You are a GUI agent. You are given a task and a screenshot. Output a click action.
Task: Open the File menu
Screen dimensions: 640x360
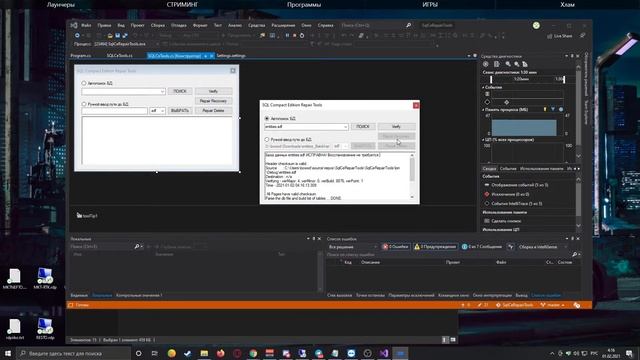86,25
